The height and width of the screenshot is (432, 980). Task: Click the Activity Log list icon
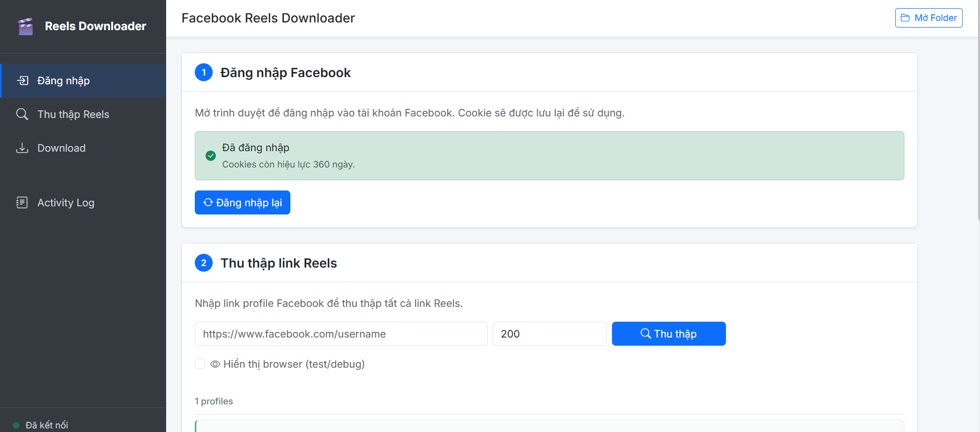(x=22, y=203)
